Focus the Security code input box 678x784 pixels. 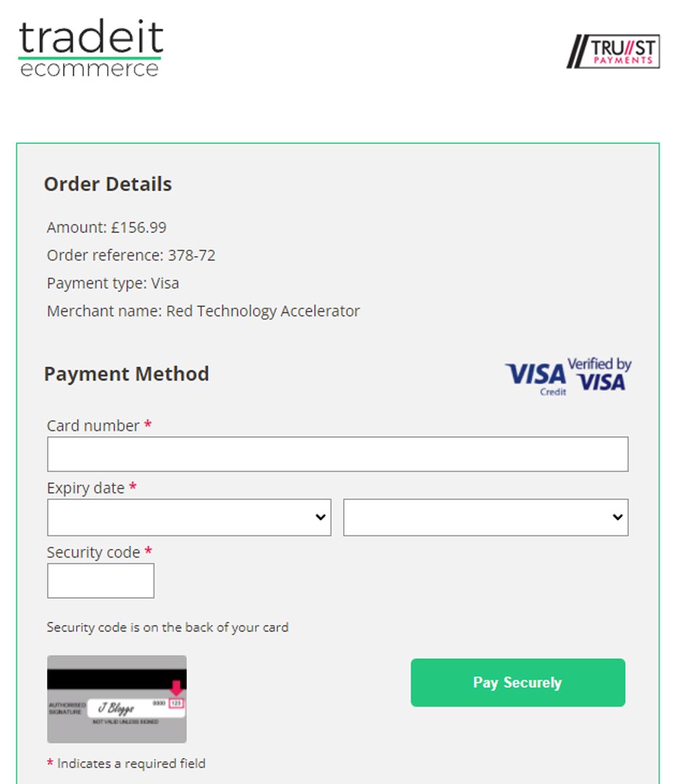(x=100, y=581)
